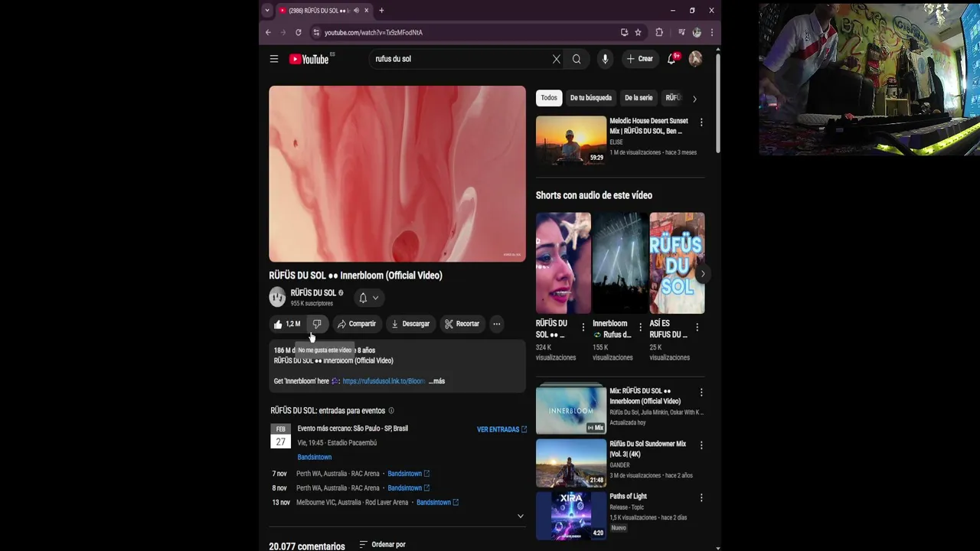
Task: Bookmark this page with star icon
Action: (638, 32)
